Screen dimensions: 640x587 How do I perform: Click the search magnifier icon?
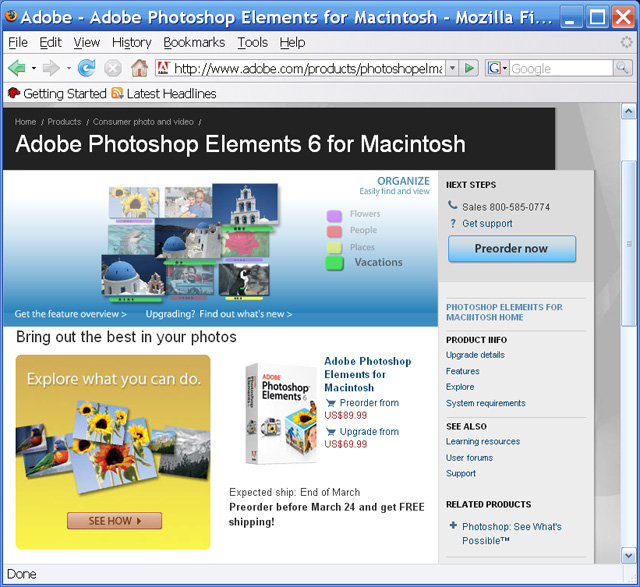(x=622, y=68)
